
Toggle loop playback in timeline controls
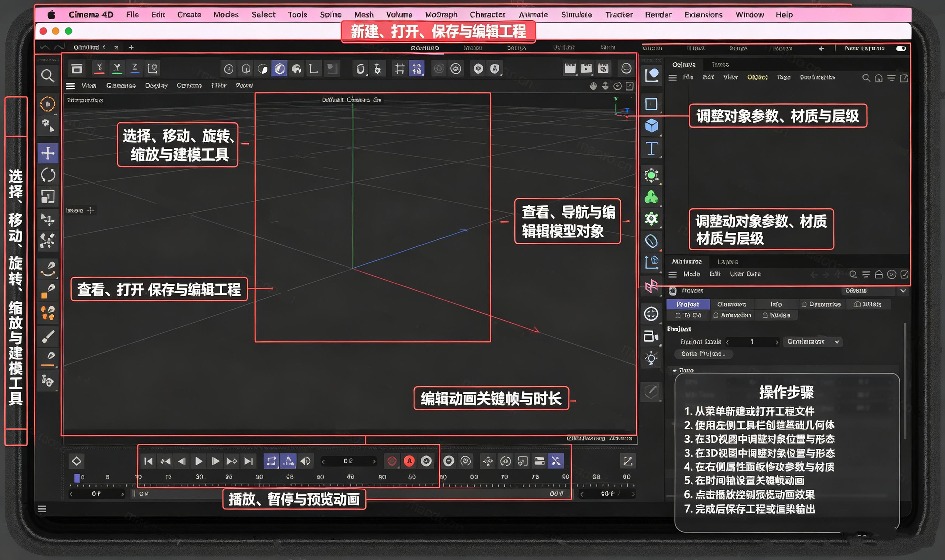(271, 461)
